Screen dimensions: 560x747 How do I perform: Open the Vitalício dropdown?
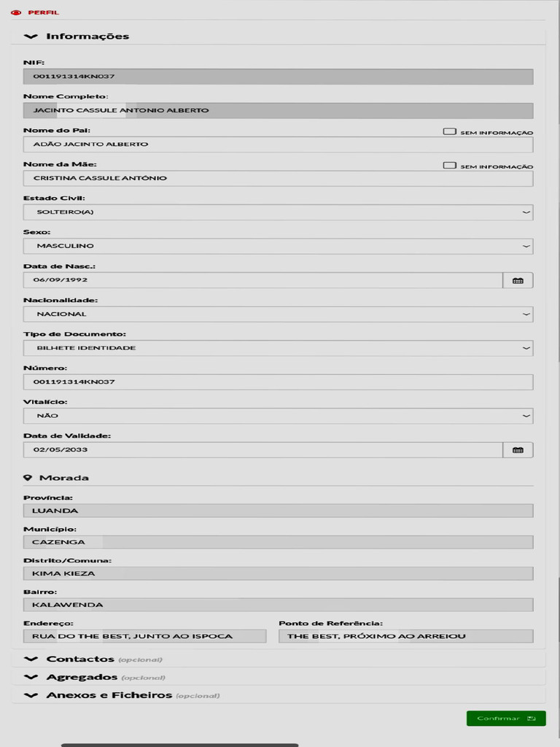278,416
